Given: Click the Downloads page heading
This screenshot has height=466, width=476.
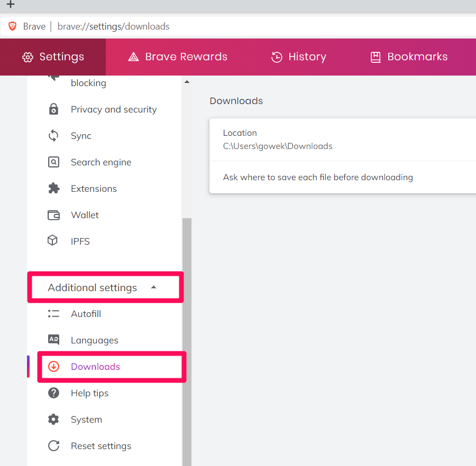Looking at the screenshot, I should [236, 101].
